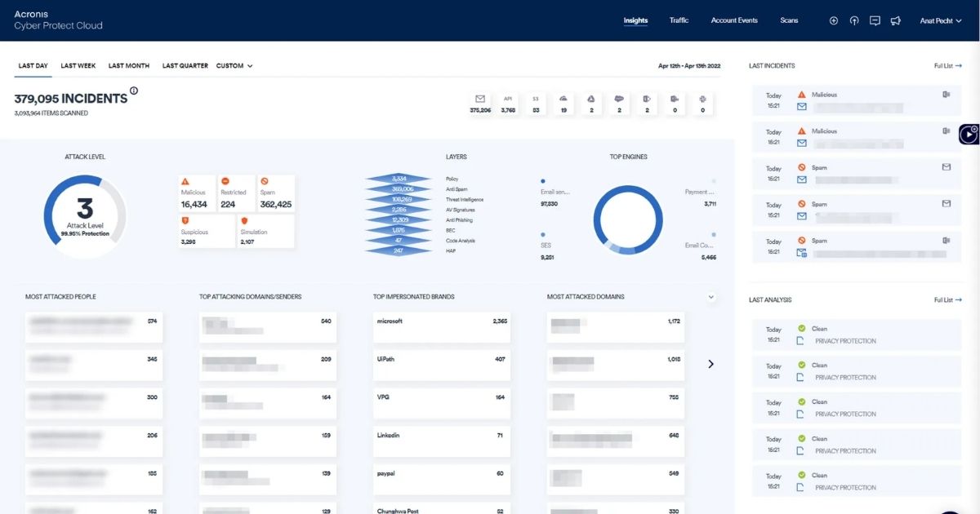Select the Google Drive channel tile
Viewport: 980px width, 514px height.
(x=591, y=104)
